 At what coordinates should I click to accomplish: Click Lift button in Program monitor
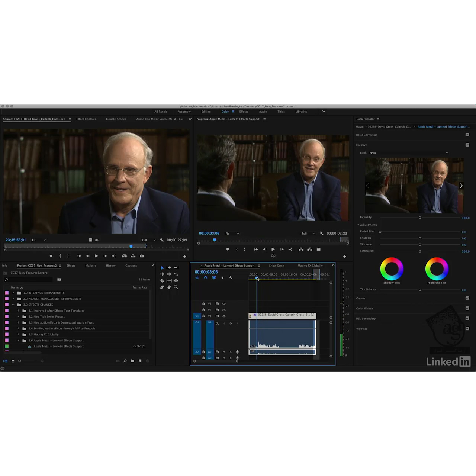301,249
